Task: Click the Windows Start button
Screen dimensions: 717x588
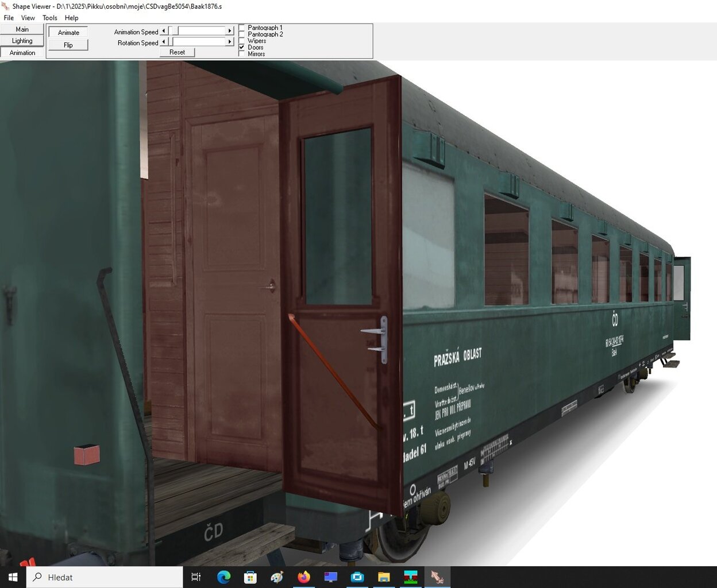Action: click(x=13, y=577)
